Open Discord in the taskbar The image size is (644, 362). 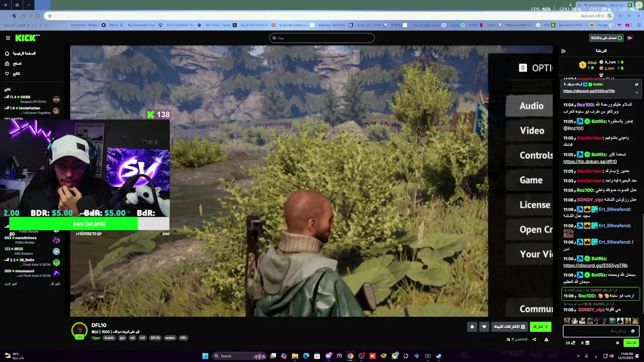coord(328,356)
